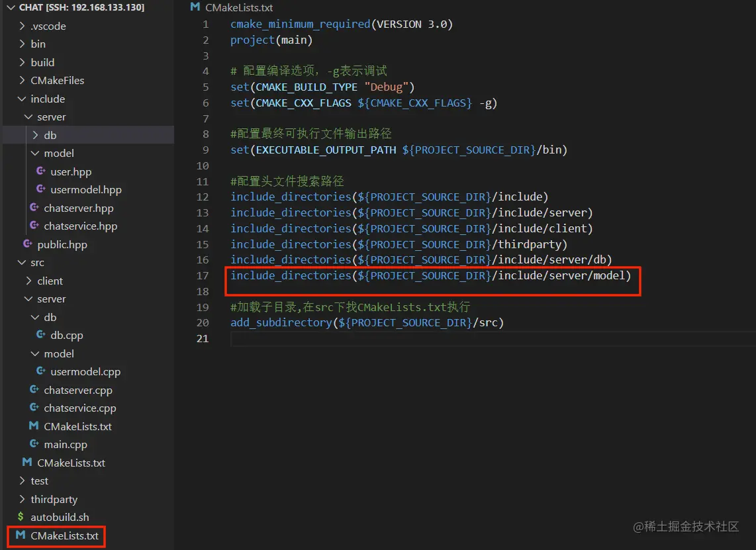Viewport: 756px width, 550px height.
Task: Click the C++ icon of chatservice.hpp
Action: [x=34, y=225]
